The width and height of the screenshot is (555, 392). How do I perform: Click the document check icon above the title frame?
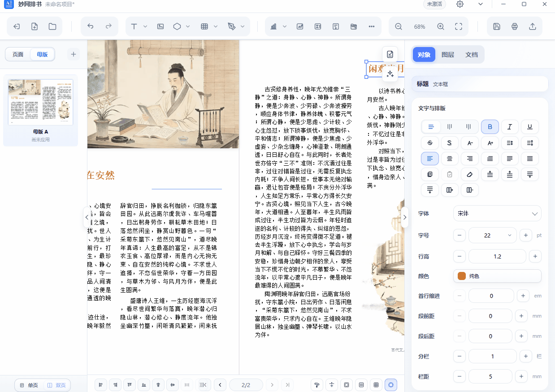(x=390, y=54)
